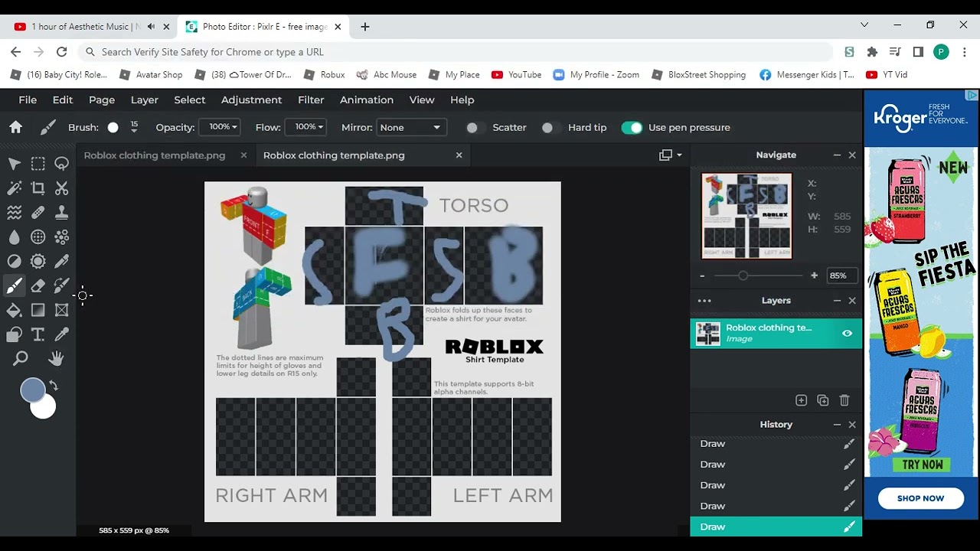Open the Filter menu
This screenshot has width=980, height=551.
pyautogui.click(x=311, y=100)
